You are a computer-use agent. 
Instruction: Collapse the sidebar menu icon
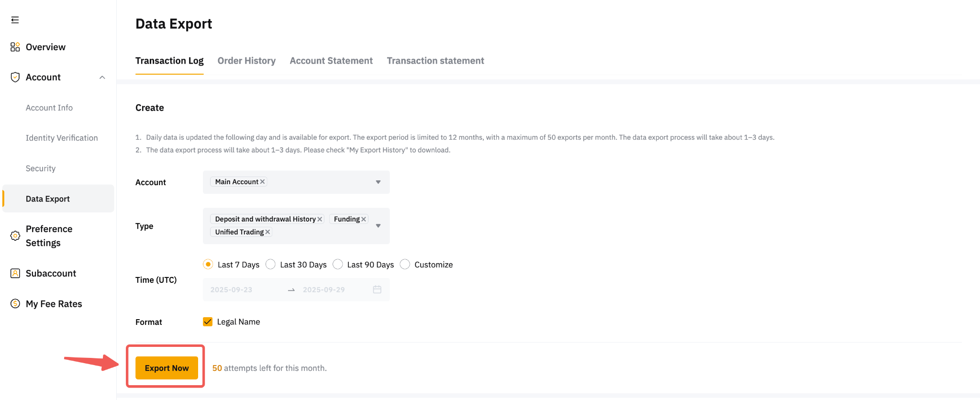point(15,20)
